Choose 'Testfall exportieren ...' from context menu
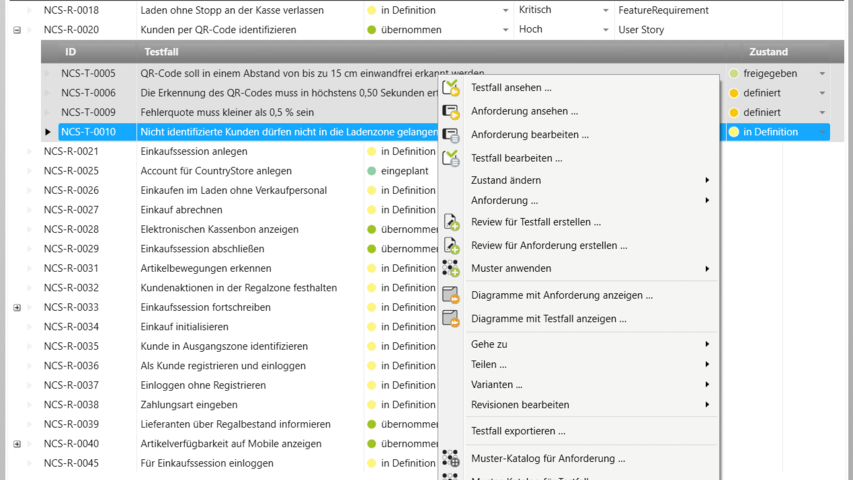The height and width of the screenshot is (480, 853). click(518, 431)
